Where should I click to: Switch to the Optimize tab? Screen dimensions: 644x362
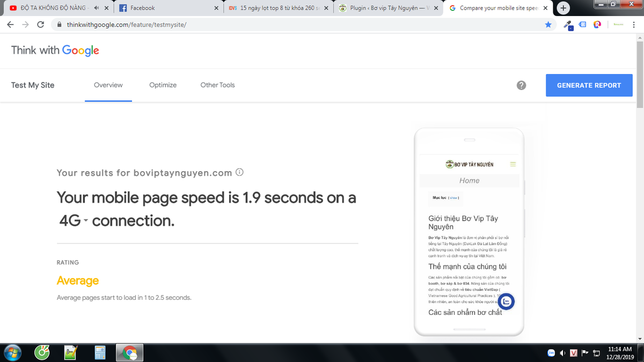(163, 85)
